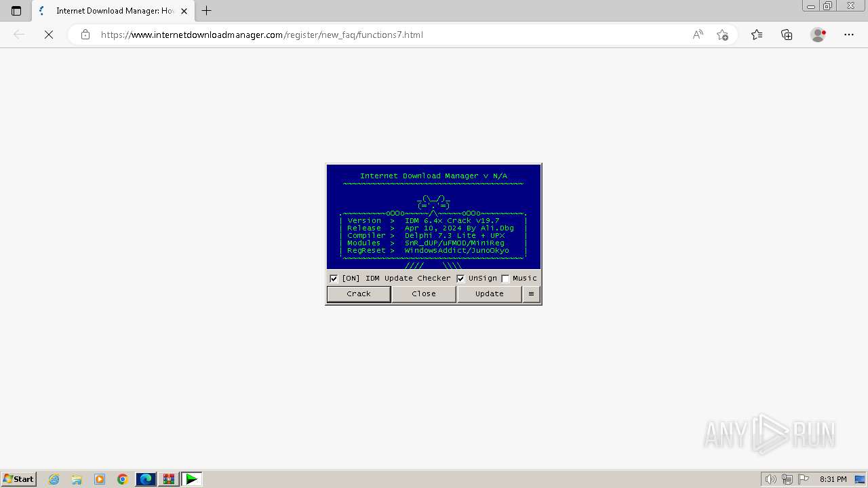Viewport: 868px width, 488px height.
Task: Open the Windows Start menu
Action: pos(19,479)
